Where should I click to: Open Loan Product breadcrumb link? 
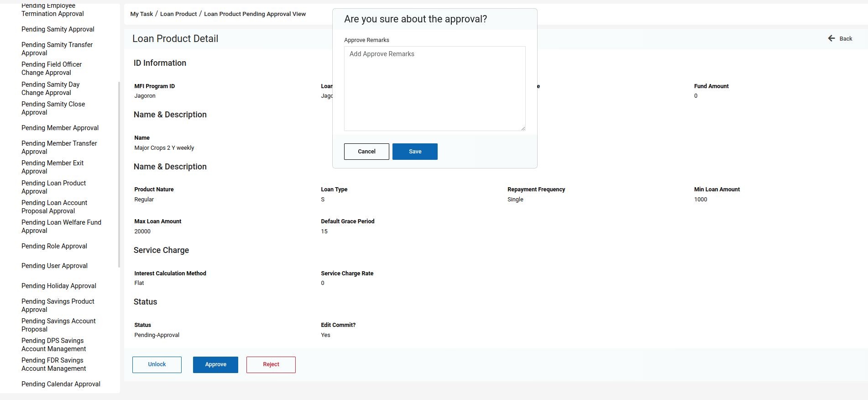point(178,14)
